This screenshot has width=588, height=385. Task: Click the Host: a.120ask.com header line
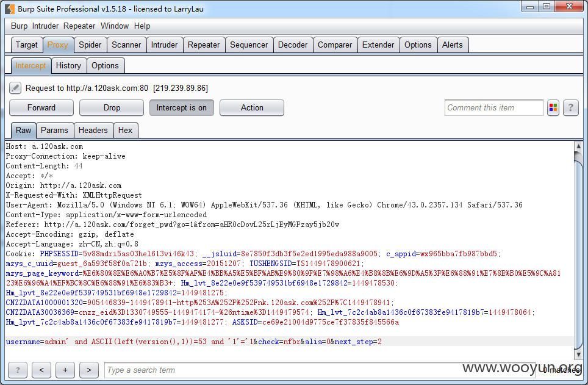click(45, 146)
